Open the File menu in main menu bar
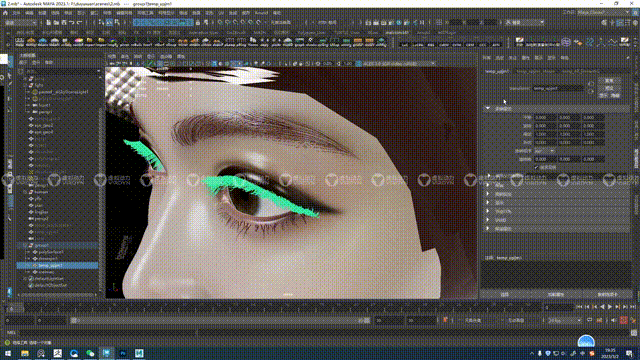The height and width of the screenshot is (360, 640). click(x=16, y=13)
